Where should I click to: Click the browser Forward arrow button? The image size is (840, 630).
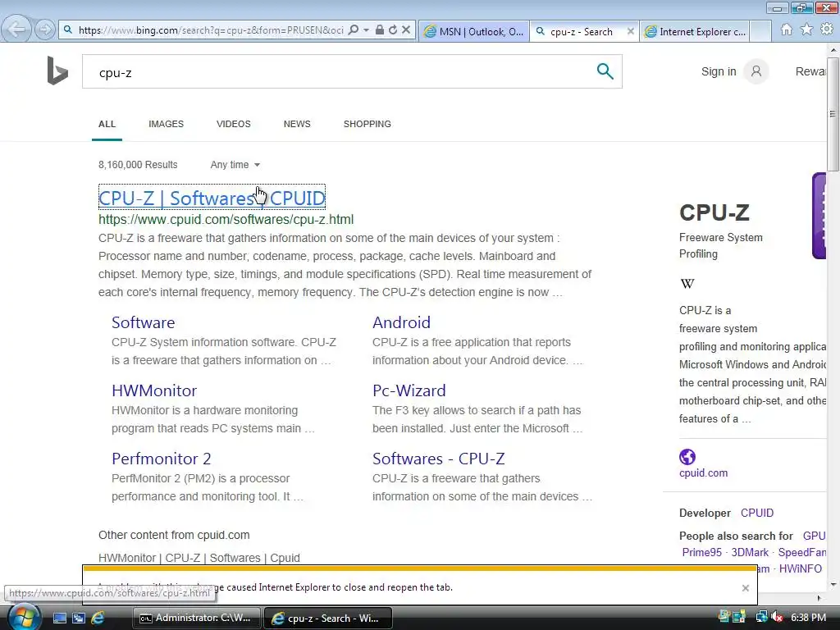coord(45,30)
